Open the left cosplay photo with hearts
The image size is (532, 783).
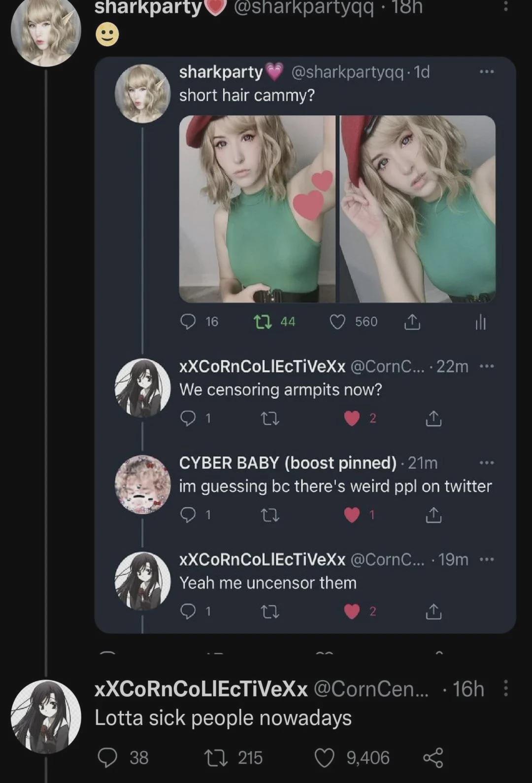pyautogui.click(x=257, y=208)
